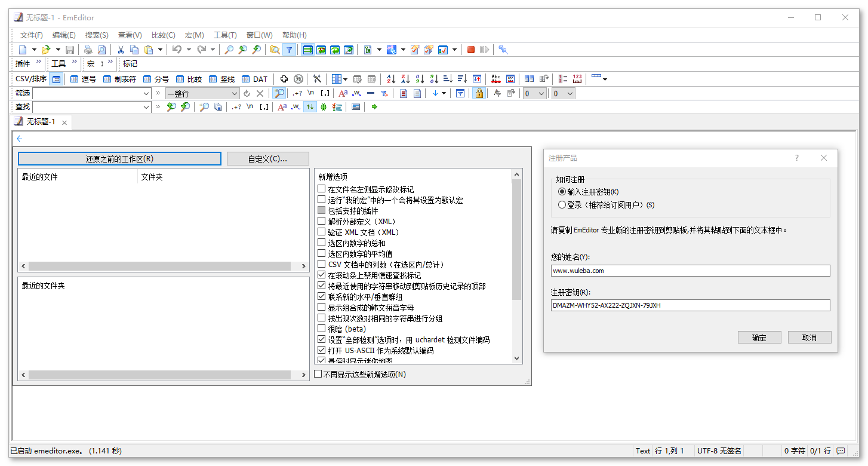Enable 选区内数字的总和 checkbox
This screenshot has width=868, height=466.
[x=322, y=243]
